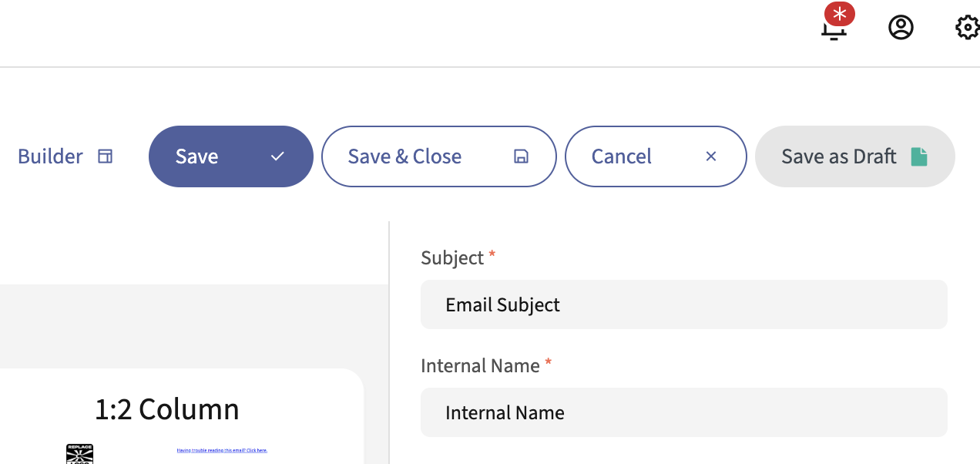
Task: Click the floppy disk icon in Save & Close
Action: tap(521, 156)
